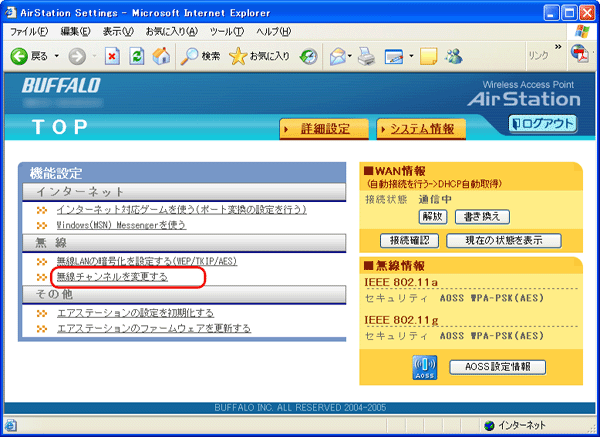Click the green Back arrow icon

19,56
